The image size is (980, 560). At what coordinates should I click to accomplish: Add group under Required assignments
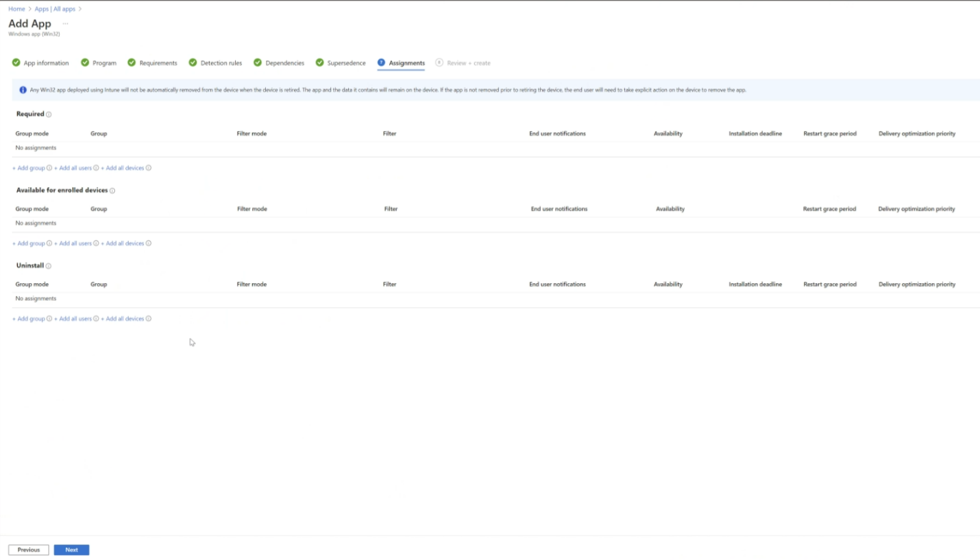point(29,168)
